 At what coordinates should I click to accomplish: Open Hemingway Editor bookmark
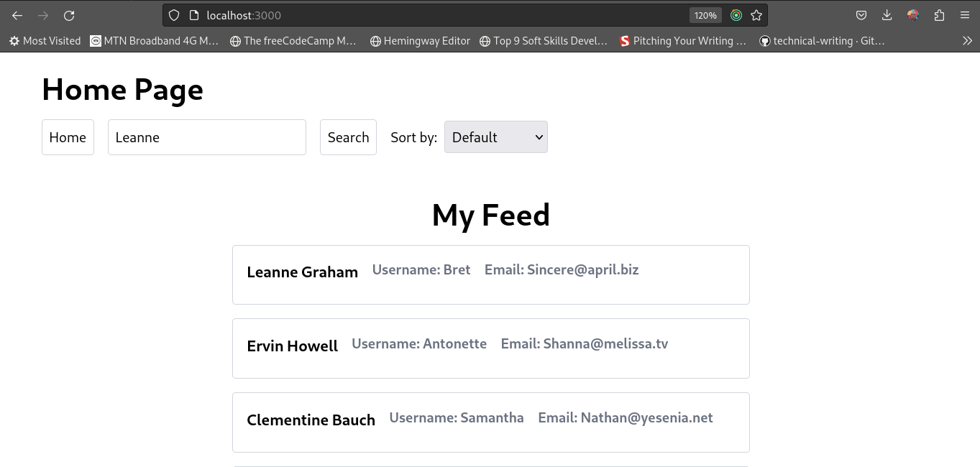point(420,41)
